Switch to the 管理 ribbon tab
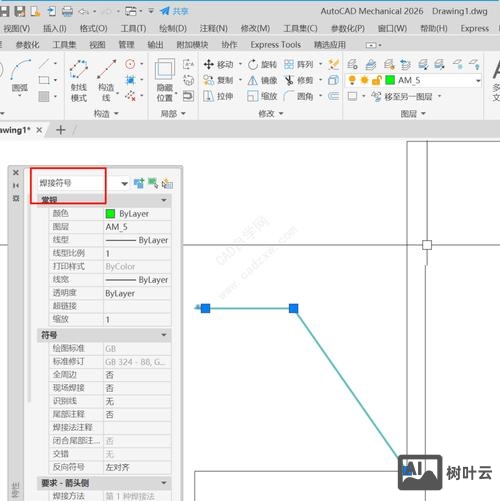The width and height of the screenshot is (500, 501). click(x=126, y=45)
